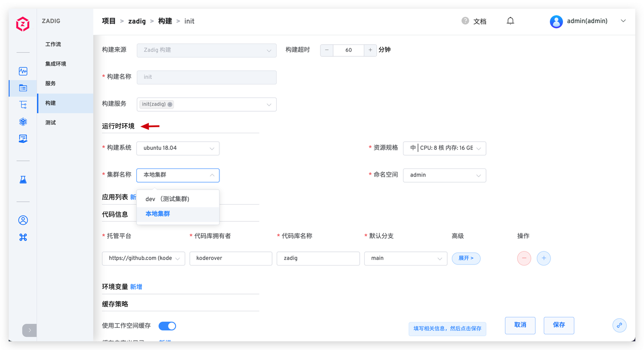Collapse the cluster name dropdown

click(x=178, y=175)
